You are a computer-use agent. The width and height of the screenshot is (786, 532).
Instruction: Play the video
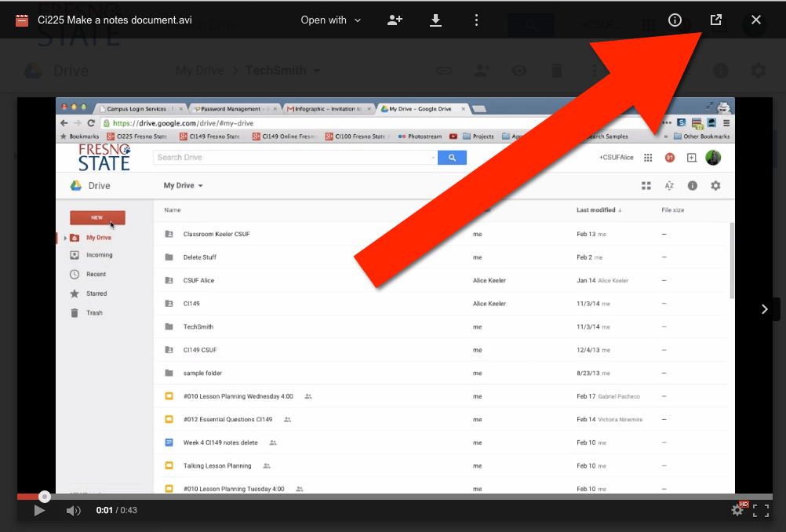pyautogui.click(x=39, y=511)
